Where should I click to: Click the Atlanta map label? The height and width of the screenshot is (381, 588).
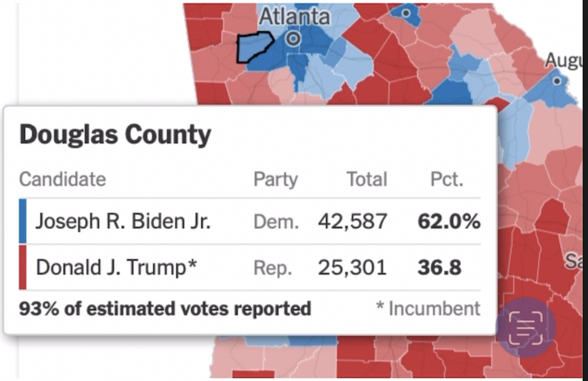(295, 16)
